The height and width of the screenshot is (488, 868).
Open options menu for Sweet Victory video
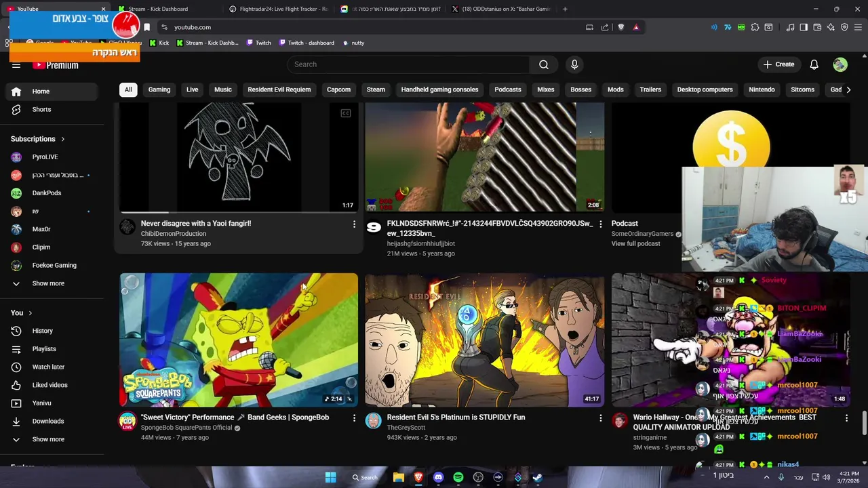point(353,418)
